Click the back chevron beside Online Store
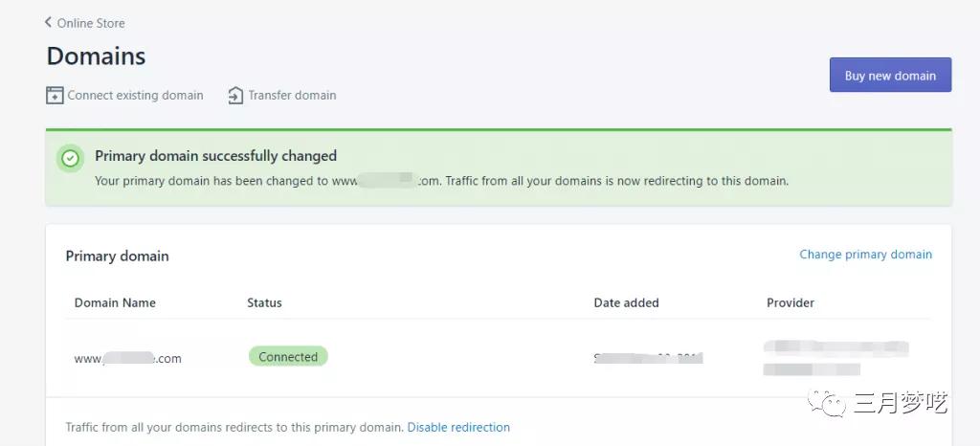This screenshot has width=980, height=446. (x=49, y=22)
